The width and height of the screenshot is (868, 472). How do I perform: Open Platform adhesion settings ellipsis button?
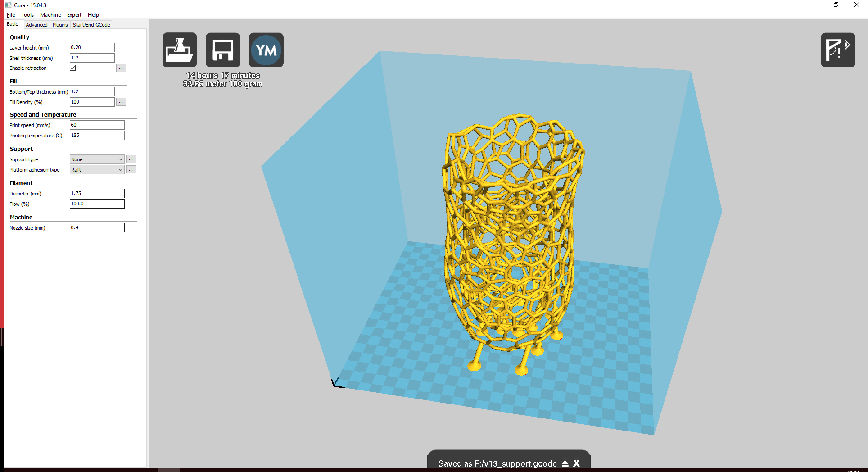(x=131, y=169)
